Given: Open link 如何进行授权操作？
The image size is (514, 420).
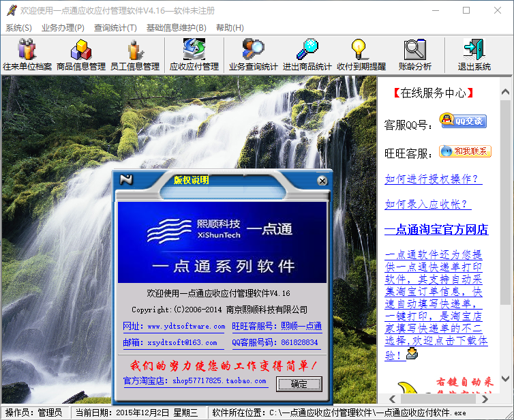Looking at the screenshot, I should point(433,179).
